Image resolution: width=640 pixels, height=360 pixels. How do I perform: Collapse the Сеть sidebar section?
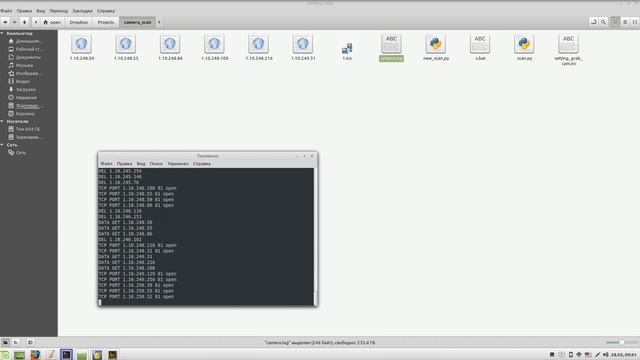pos(2,145)
